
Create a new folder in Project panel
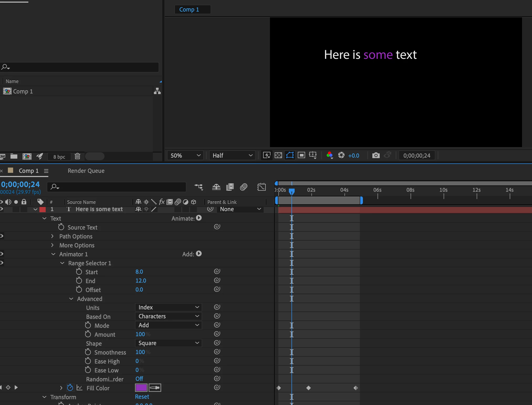[x=14, y=156]
